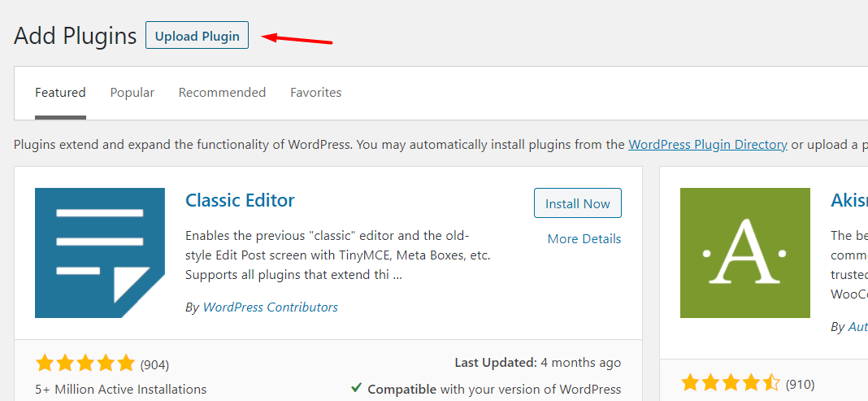Switch to the Featured tab

(x=60, y=93)
